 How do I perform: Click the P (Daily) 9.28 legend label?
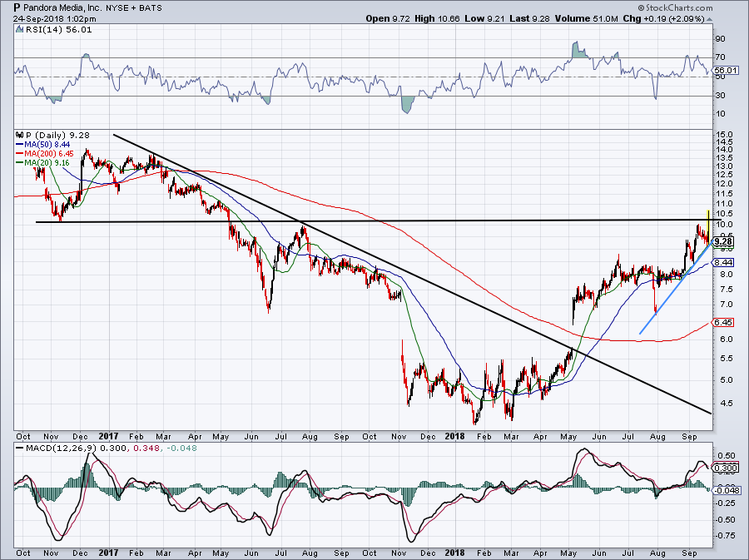pyautogui.click(x=57, y=135)
